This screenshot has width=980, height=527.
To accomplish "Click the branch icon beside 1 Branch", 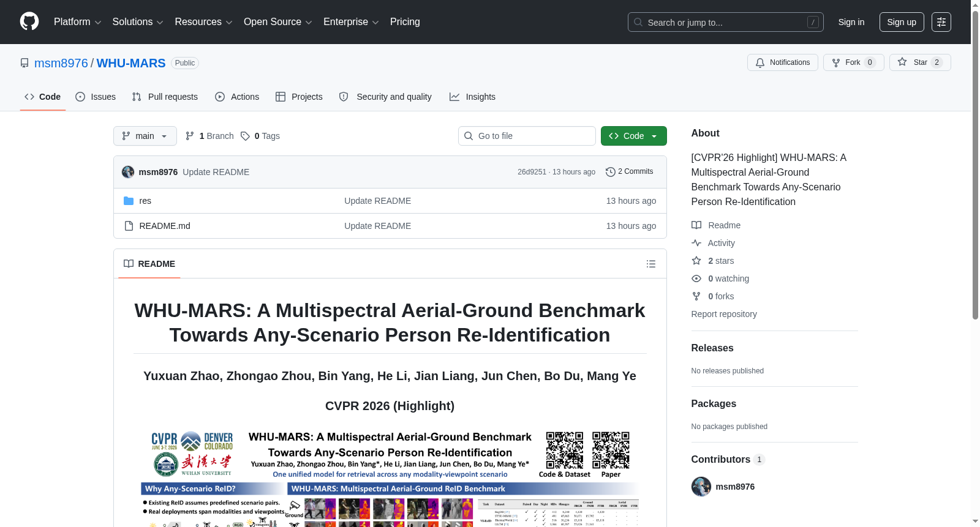I will 190,136.
